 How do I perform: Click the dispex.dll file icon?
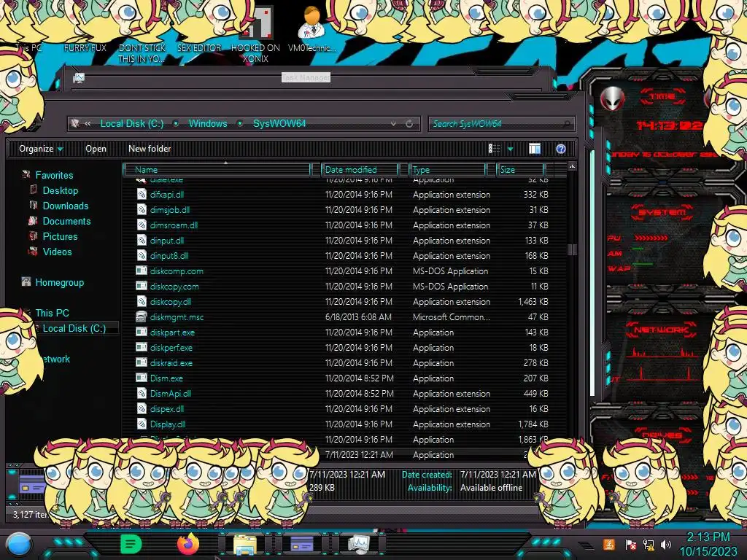[142, 408]
